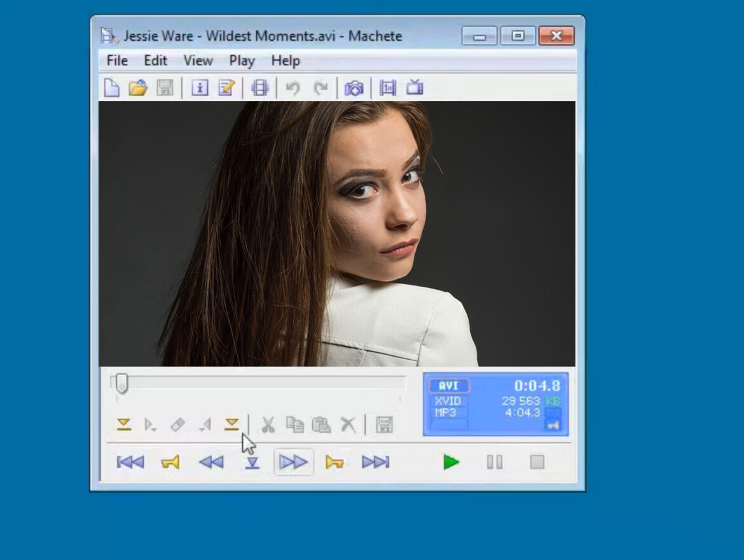Click the filmstrip stream icon in toolbar

pos(259,88)
